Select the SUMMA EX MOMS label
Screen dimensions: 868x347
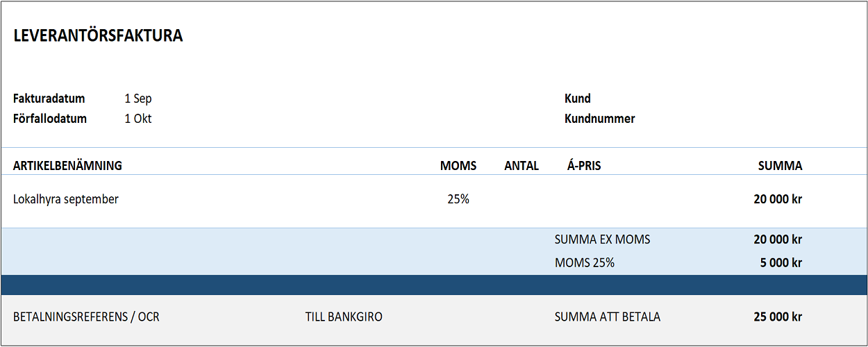point(602,240)
